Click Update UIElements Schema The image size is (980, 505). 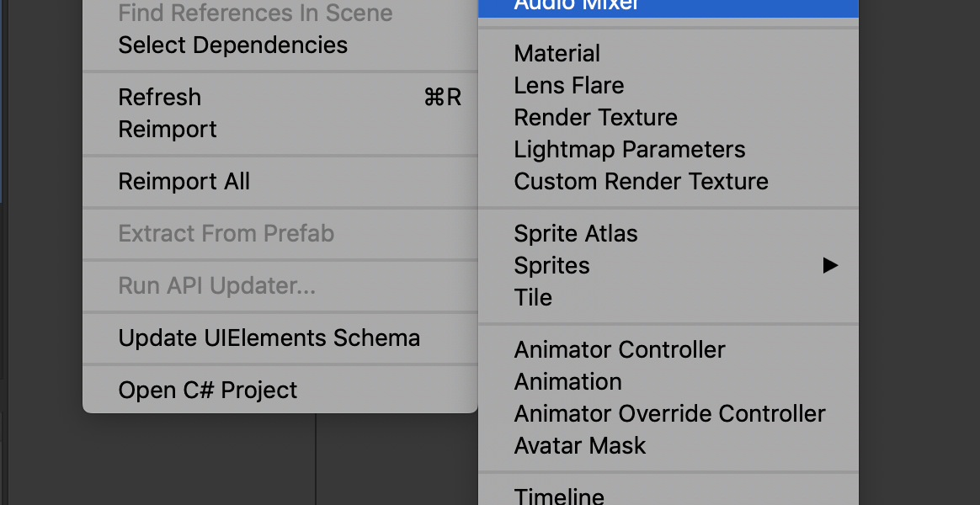tap(269, 338)
